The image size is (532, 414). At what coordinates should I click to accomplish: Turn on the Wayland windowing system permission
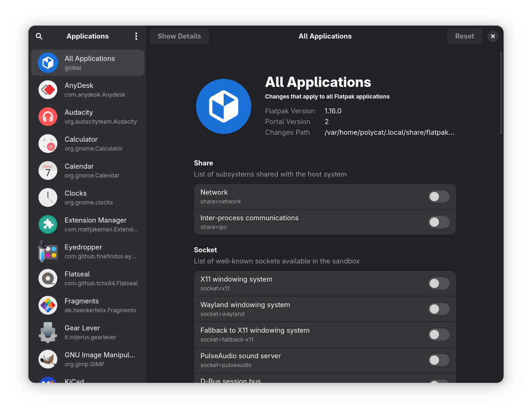click(439, 309)
